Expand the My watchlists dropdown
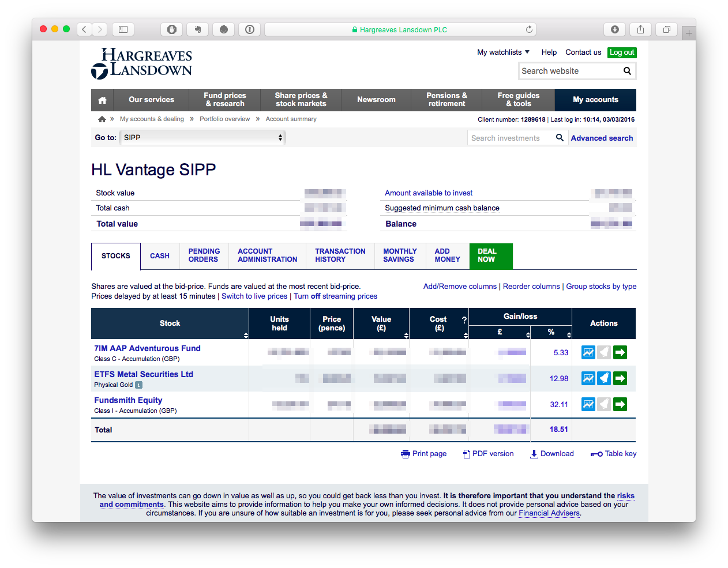 pyautogui.click(x=503, y=52)
